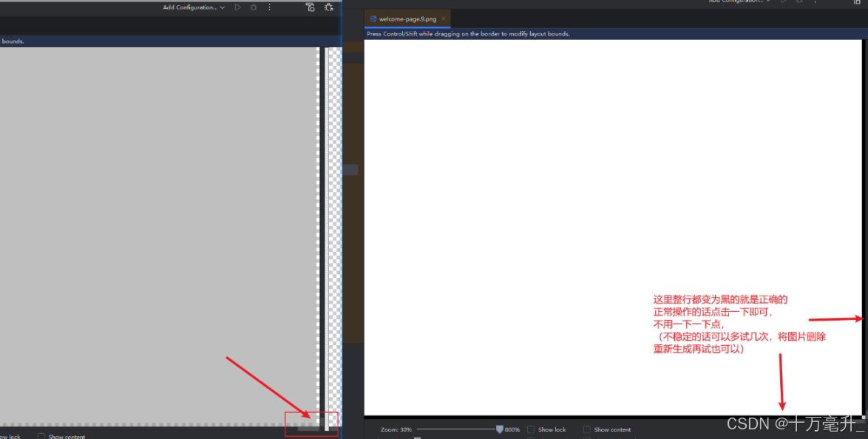Screen dimensions: 868x439
Task: Select the welcome-page.9.png editor tab
Action: click(407, 18)
